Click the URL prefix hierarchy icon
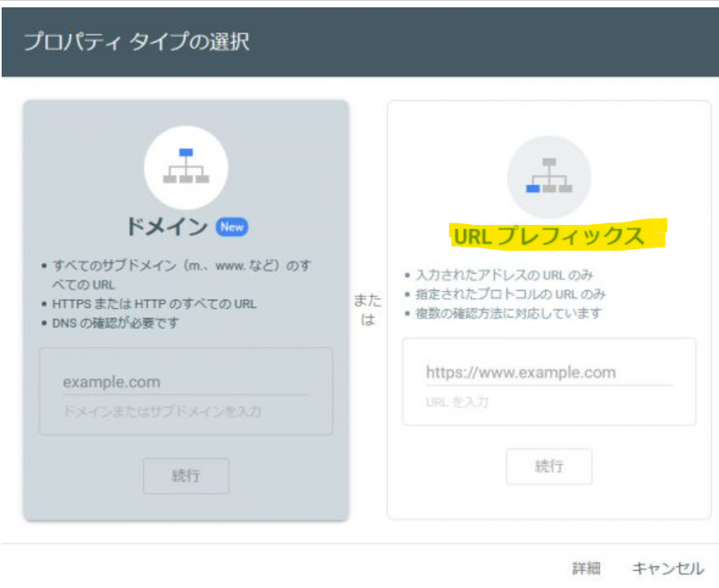The height and width of the screenshot is (588, 719). click(x=549, y=176)
